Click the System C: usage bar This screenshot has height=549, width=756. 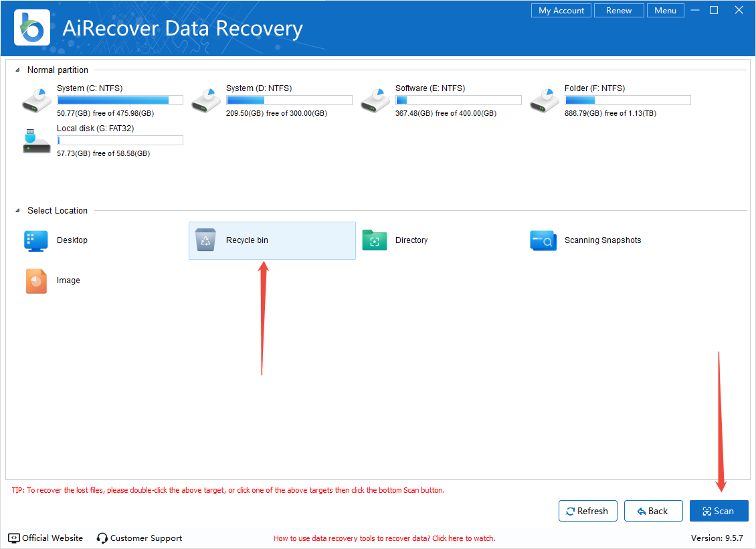tap(120, 100)
